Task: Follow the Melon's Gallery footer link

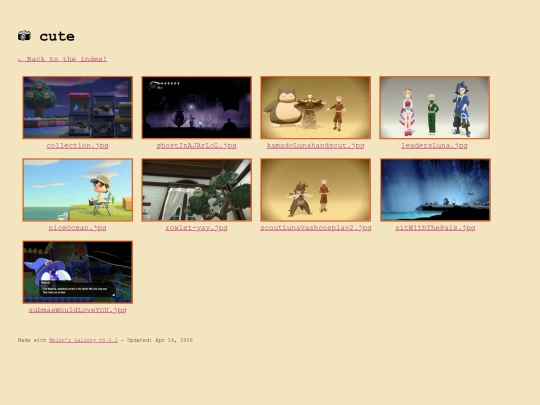Action: (x=83, y=340)
